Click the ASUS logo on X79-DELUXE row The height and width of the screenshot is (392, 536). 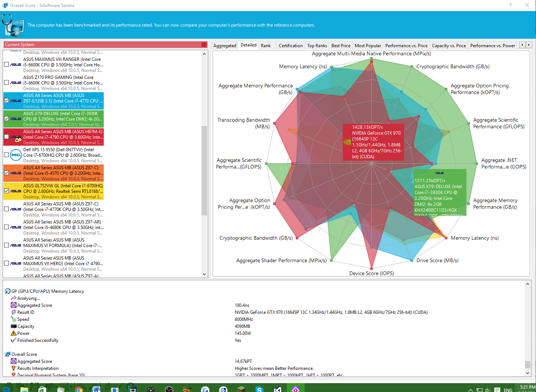(16, 119)
